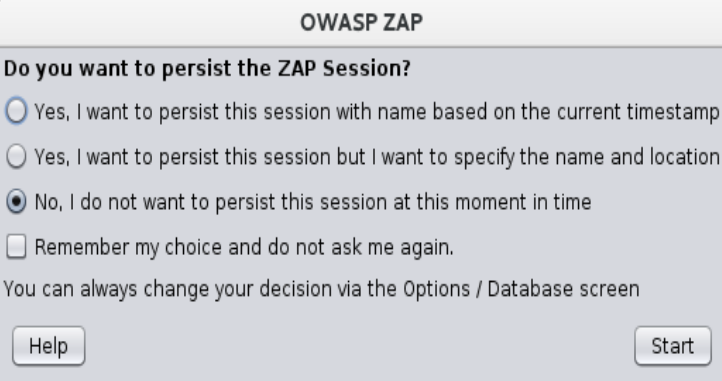Choose the specify name and location radio button
Screen dimensions: 722x381
[x=16, y=157]
